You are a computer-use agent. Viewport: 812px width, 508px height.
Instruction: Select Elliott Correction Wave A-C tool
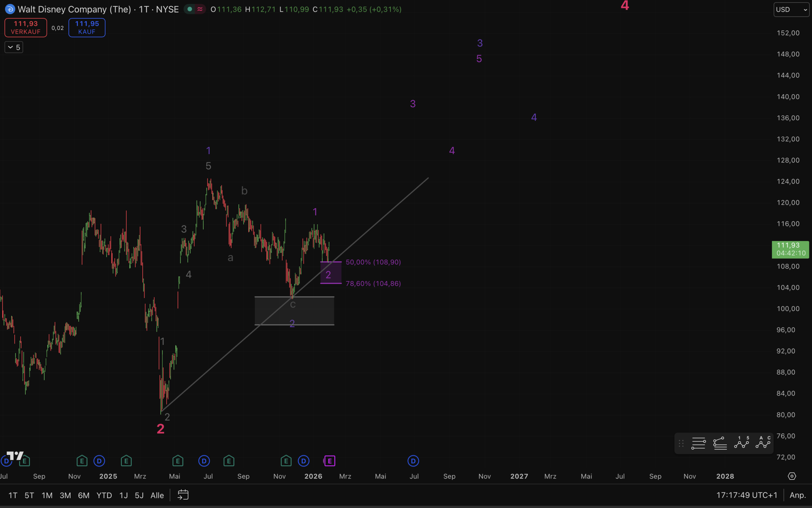coord(763,443)
